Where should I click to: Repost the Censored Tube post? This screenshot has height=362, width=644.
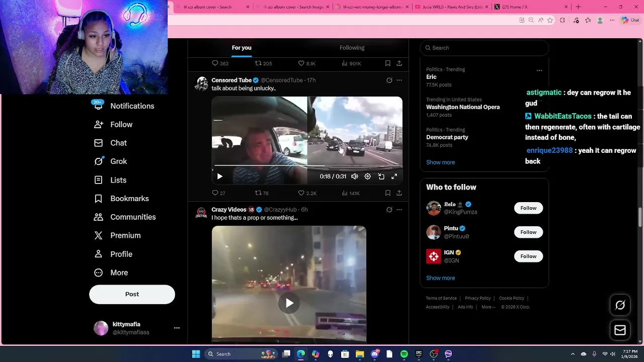pos(262,193)
